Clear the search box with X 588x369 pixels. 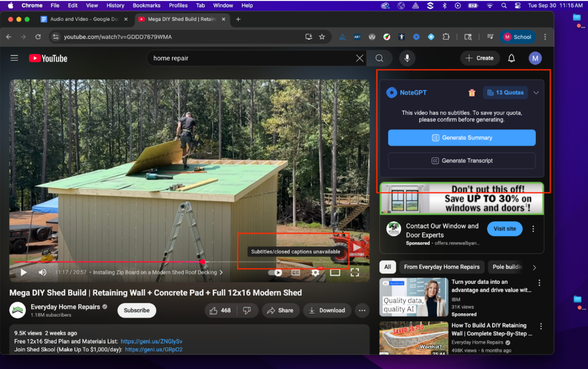(x=359, y=58)
